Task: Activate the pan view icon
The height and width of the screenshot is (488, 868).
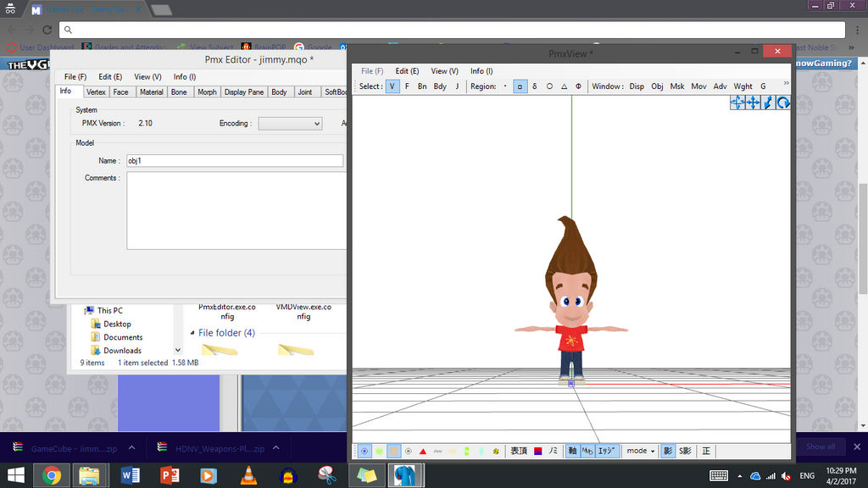Action: click(x=751, y=103)
